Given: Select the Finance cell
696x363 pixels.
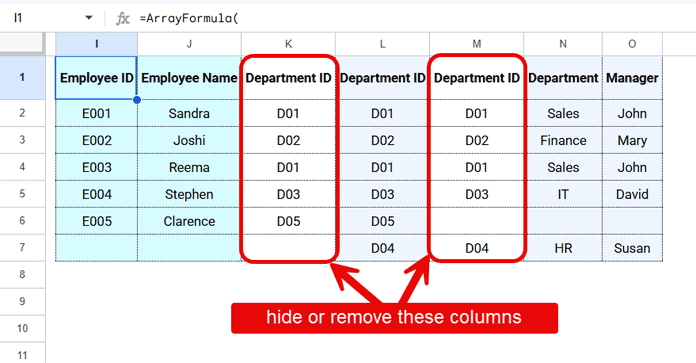Looking at the screenshot, I should pyautogui.click(x=563, y=140).
